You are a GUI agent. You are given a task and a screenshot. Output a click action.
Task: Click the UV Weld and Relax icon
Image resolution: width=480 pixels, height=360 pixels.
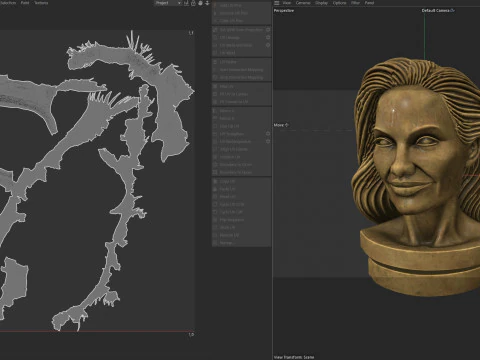coord(215,45)
